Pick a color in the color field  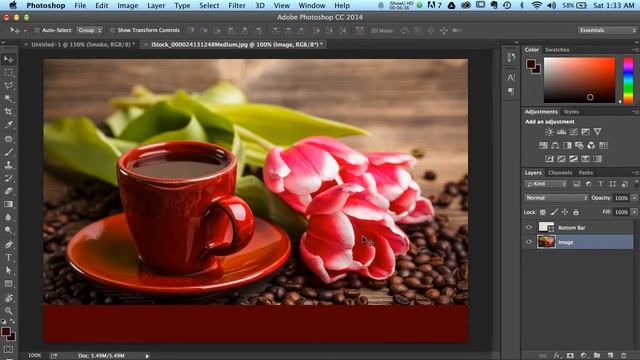point(579,80)
